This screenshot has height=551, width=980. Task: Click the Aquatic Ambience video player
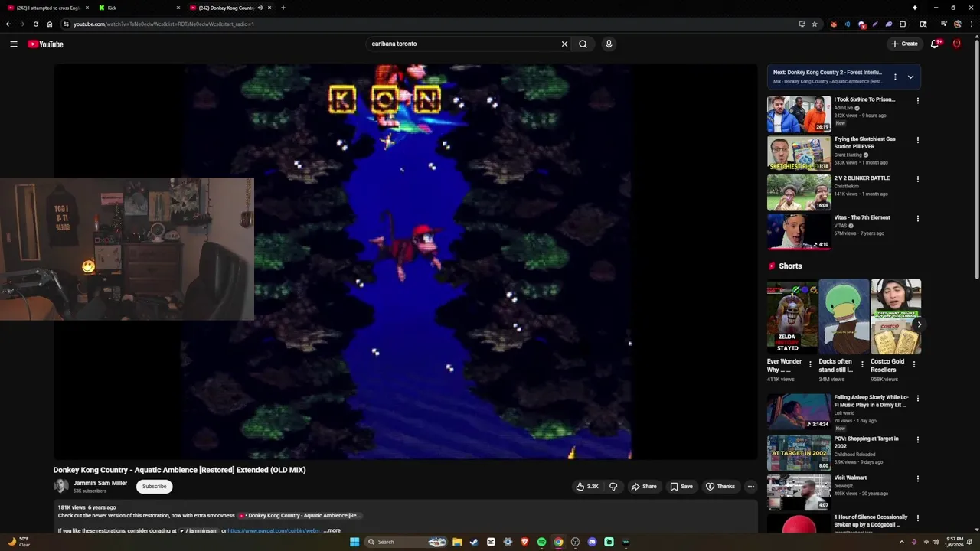tap(405, 261)
